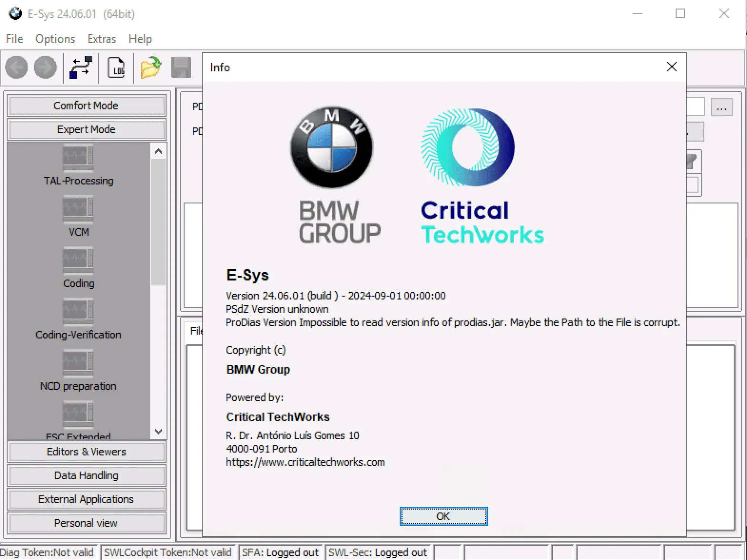The width and height of the screenshot is (747, 560).
Task: Select the VCM module icon
Action: 78,209
